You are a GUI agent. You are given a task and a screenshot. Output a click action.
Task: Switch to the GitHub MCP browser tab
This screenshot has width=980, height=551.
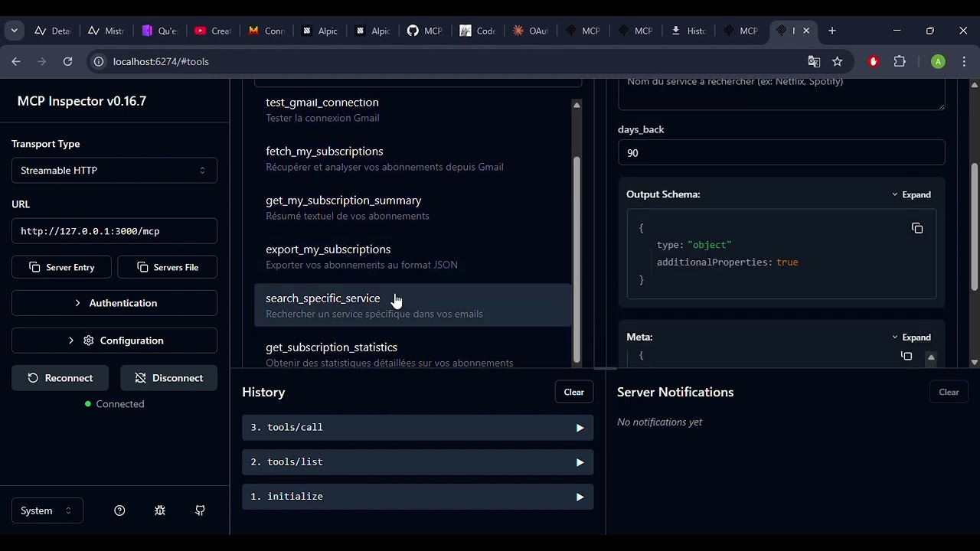click(x=425, y=31)
